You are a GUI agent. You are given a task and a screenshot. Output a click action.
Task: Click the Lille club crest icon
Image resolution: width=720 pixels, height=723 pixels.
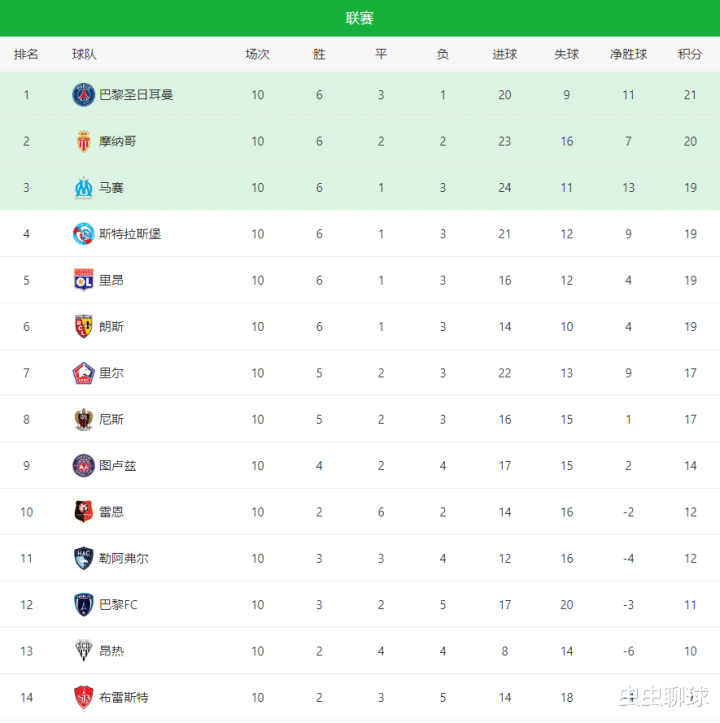[x=84, y=373]
